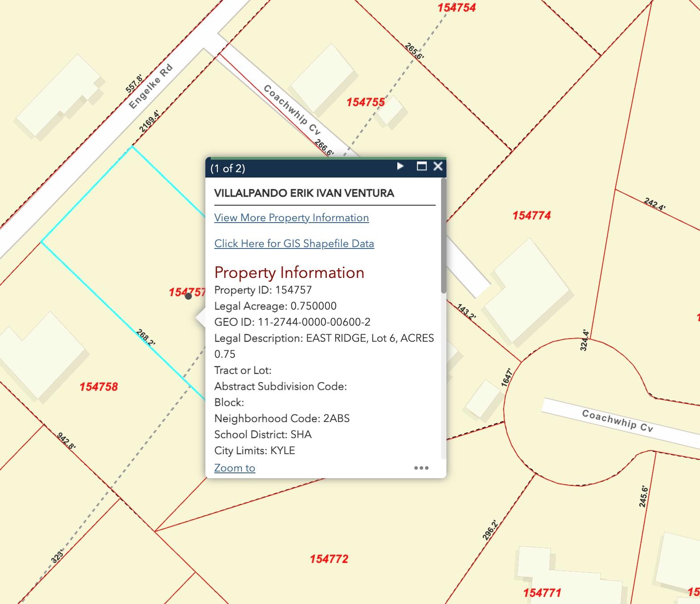This screenshot has width=700, height=604.
Task: Open the popup more options ellipsis
Action: point(421,468)
